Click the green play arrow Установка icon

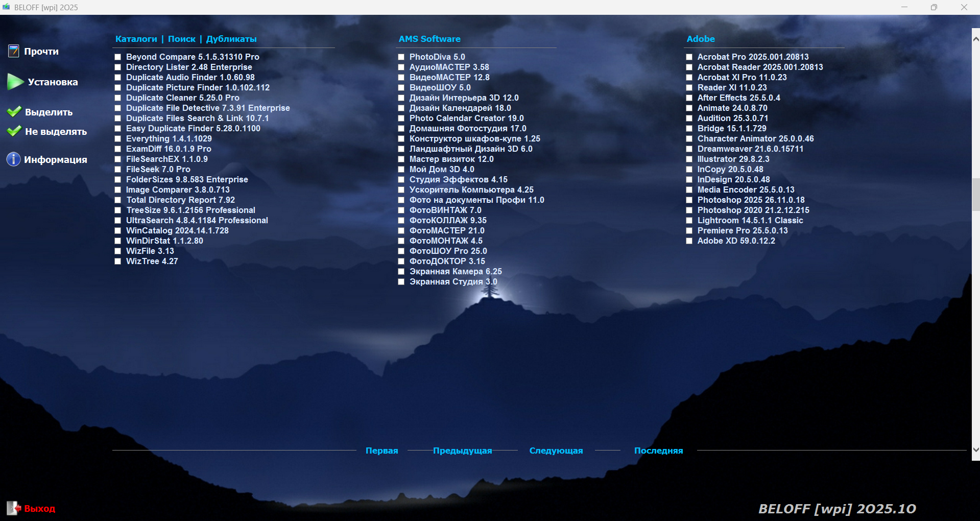point(15,82)
